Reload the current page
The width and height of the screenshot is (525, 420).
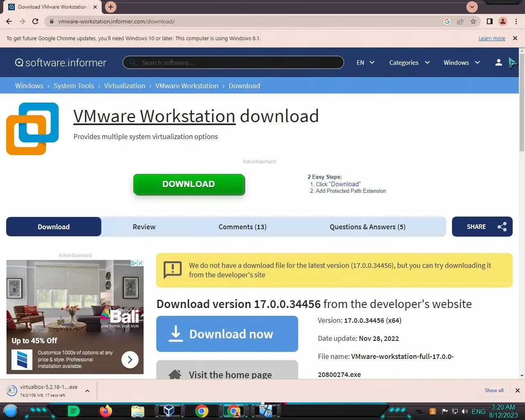point(35,21)
